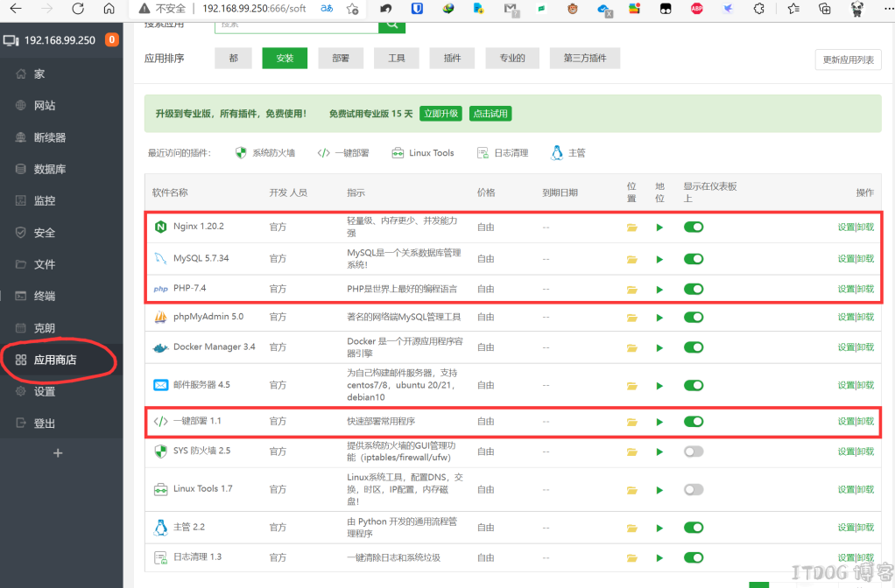Toggle dashboard display for 主管 2.2
Viewport: 895px width, 588px height.
point(694,528)
